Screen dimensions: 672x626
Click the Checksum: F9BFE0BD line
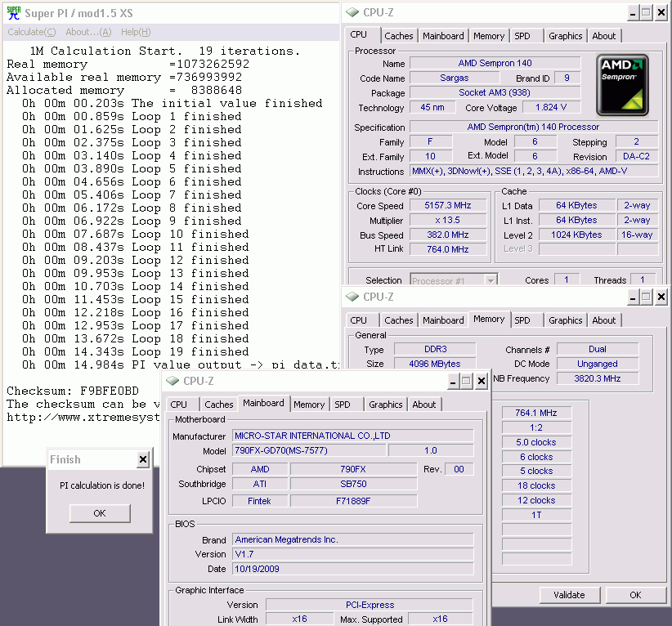[x=73, y=391]
